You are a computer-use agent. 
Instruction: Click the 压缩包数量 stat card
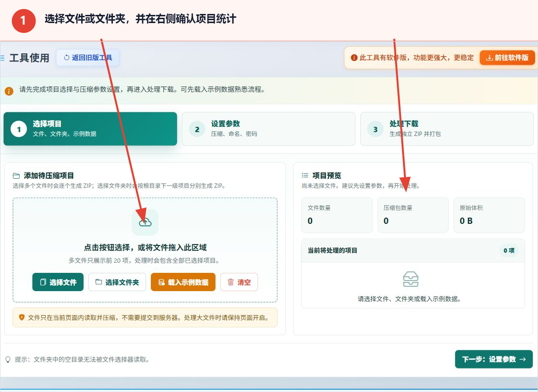(413, 215)
